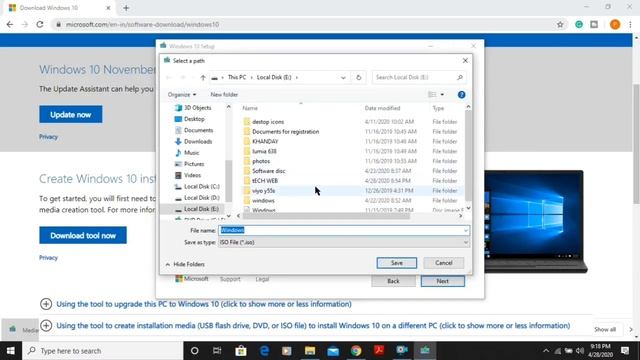Click Download tool now button
The width and height of the screenshot is (640, 360).
point(83,236)
